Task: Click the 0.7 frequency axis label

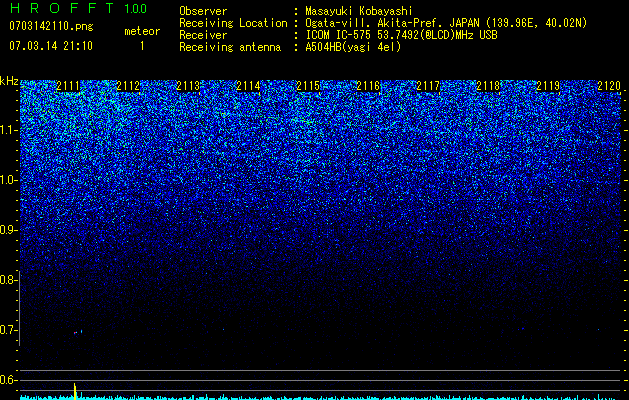Action: tap(8, 330)
